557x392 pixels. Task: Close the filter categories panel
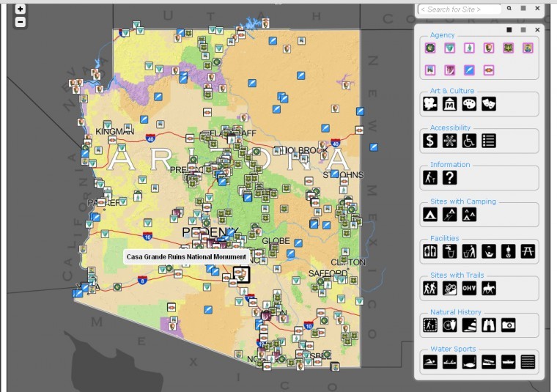click(537, 30)
